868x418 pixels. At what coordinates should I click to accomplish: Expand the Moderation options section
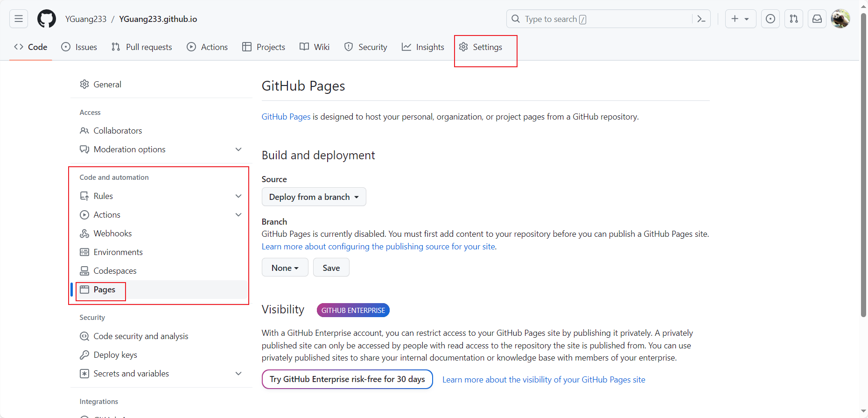pos(238,149)
